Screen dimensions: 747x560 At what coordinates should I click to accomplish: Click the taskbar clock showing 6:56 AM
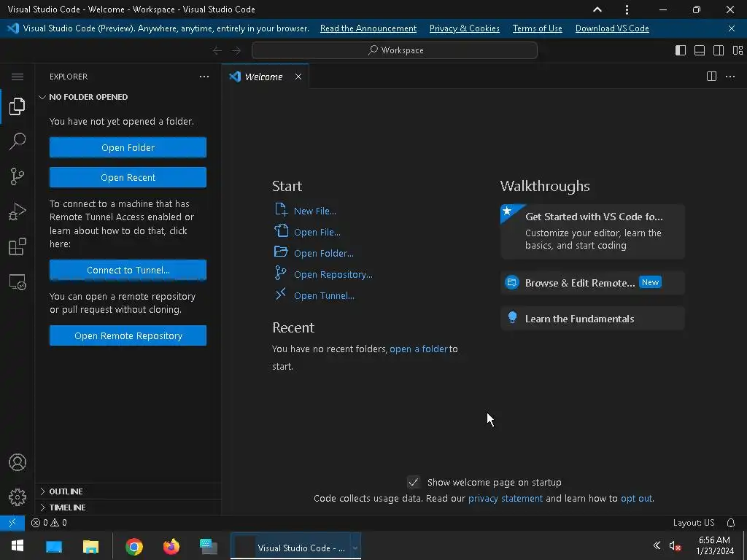(x=715, y=545)
